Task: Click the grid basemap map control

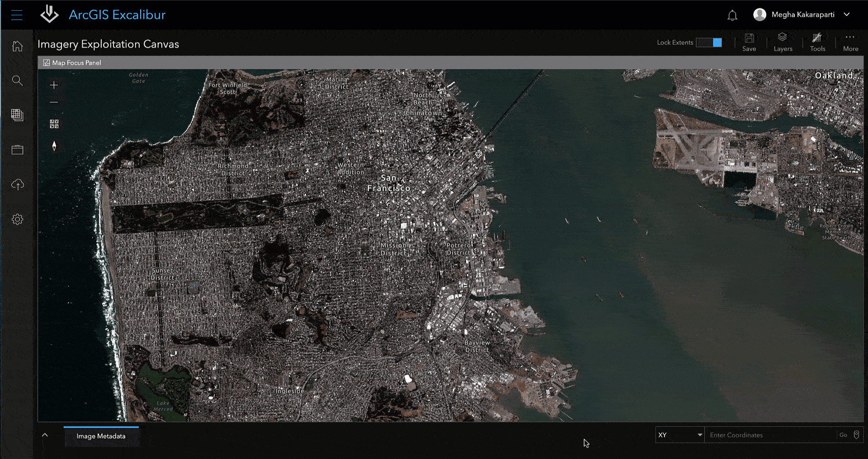Action: tap(54, 124)
